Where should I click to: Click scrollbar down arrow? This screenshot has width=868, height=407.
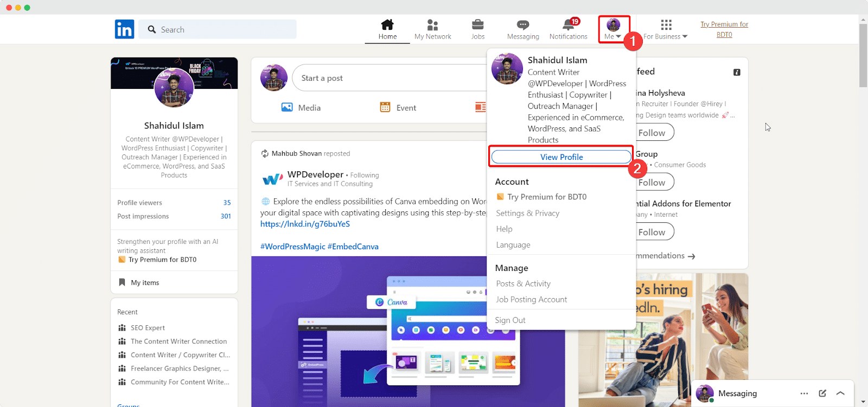(x=863, y=402)
